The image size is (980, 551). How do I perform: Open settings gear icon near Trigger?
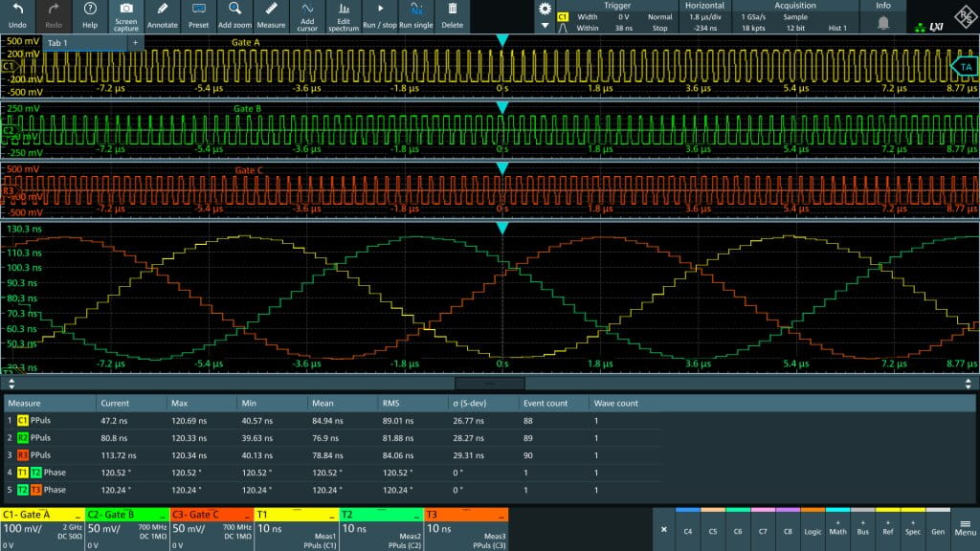[x=545, y=9]
